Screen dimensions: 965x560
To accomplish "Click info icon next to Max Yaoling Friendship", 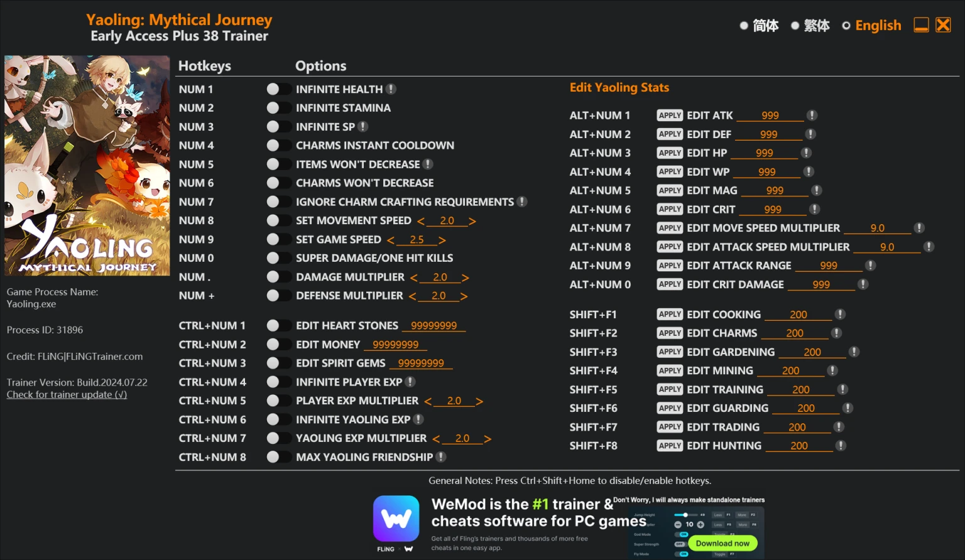I will (441, 457).
